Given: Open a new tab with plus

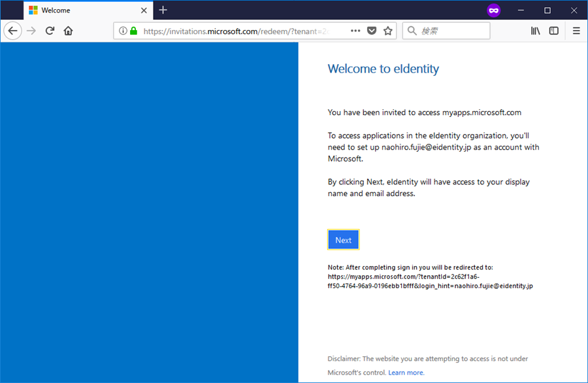Looking at the screenshot, I should [x=163, y=10].
